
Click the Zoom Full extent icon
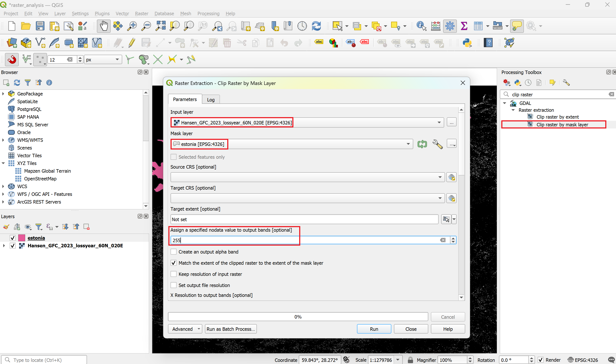point(161,26)
